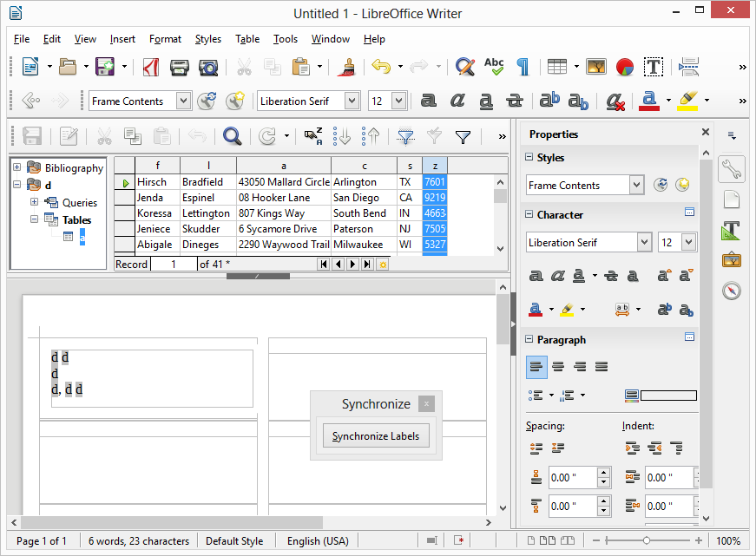Toggle Superscript in main toolbar
The image size is (756, 556).
point(549,101)
